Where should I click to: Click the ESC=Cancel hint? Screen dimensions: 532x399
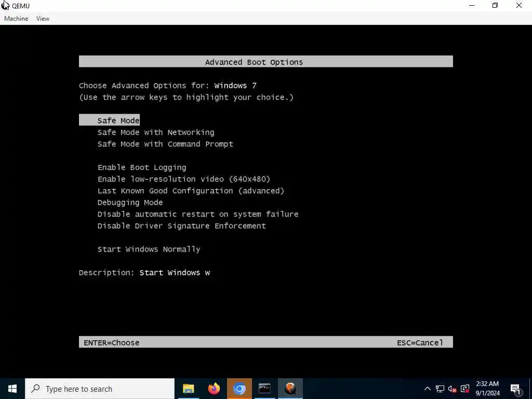click(x=420, y=343)
